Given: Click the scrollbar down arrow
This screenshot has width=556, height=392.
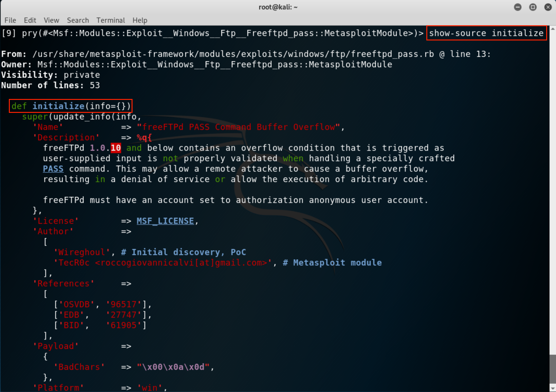Looking at the screenshot, I should 553,389.
